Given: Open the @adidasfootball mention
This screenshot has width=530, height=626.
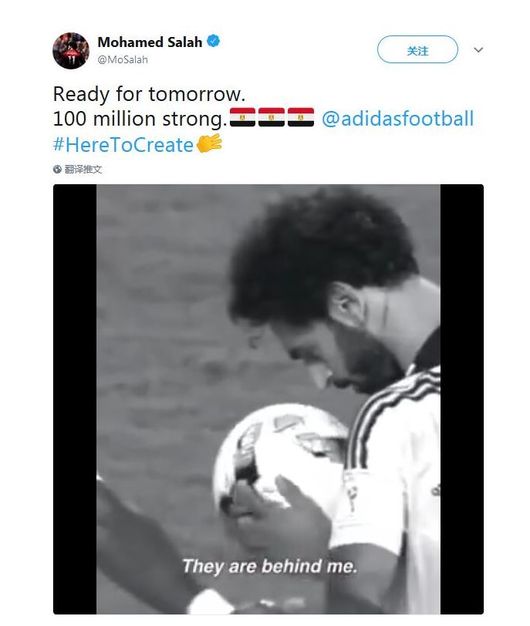Looking at the screenshot, I should pyautogui.click(x=398, y=119).
